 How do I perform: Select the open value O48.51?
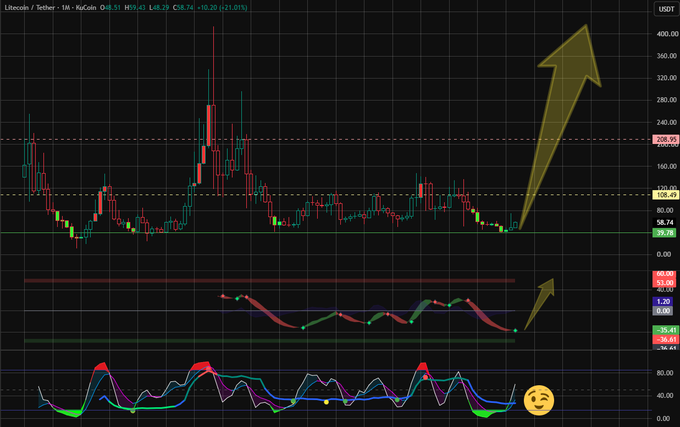pyautogui.click(x=110, y=7)
